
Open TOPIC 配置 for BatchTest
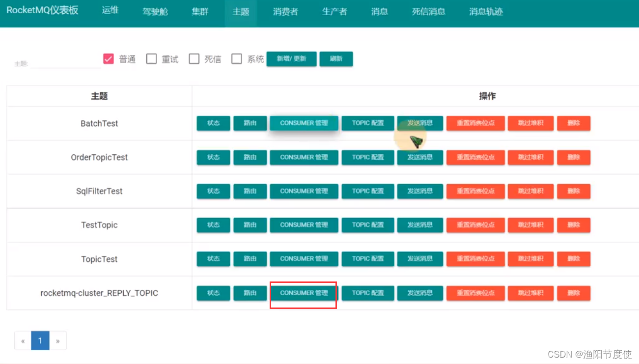coord(368,123)
